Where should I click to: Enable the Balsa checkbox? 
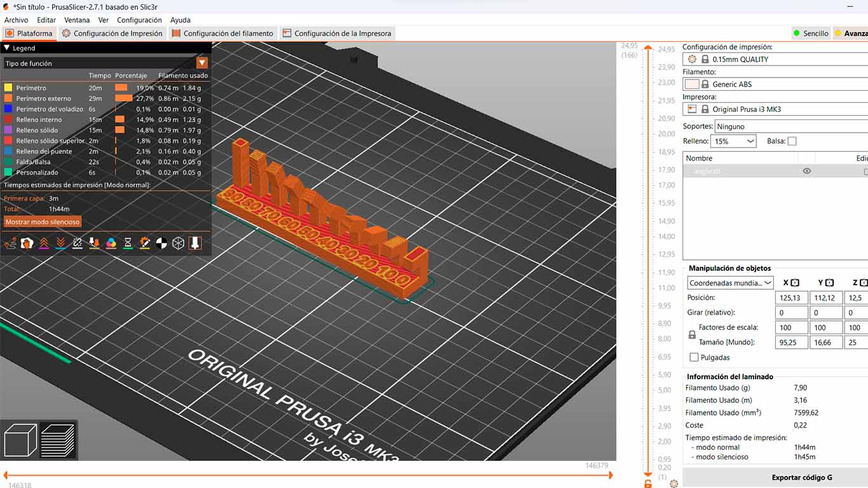[792, 141]
